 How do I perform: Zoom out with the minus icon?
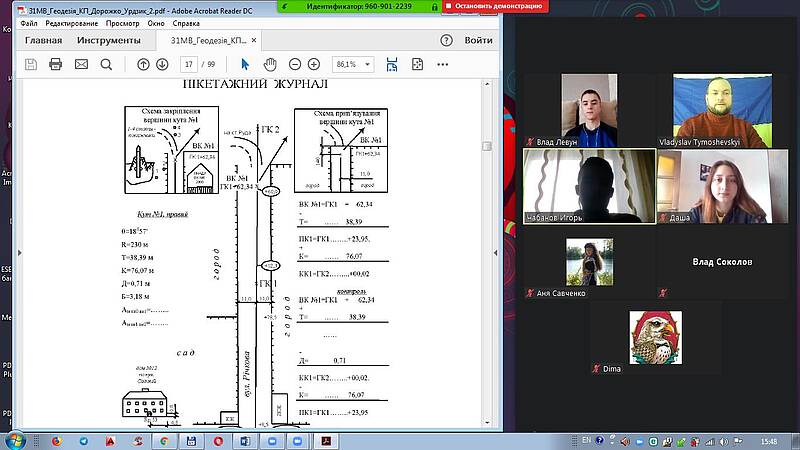(x=294, y=64)
